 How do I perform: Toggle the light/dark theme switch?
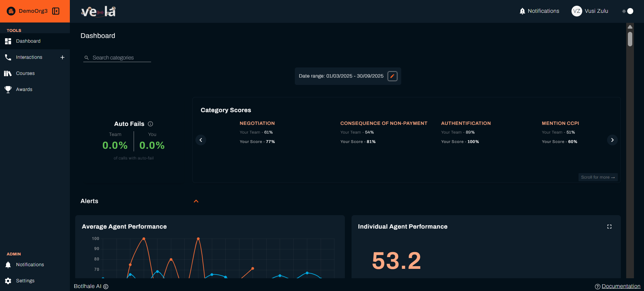click(x=628, y=11)
